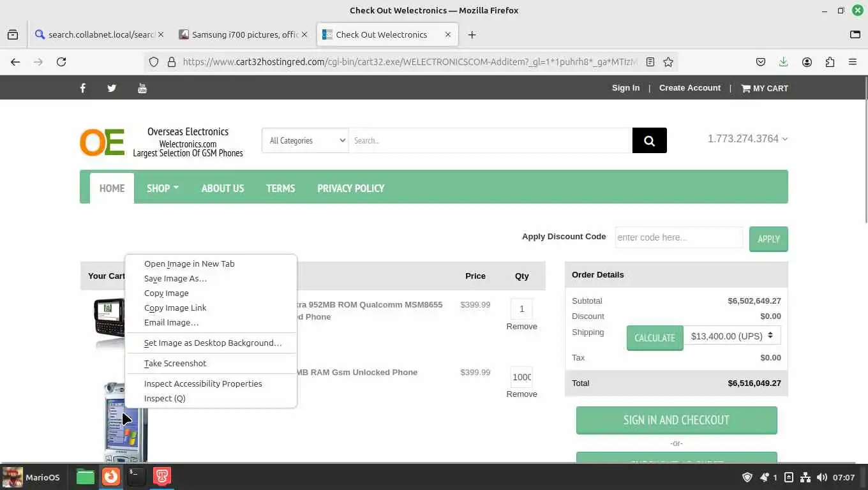Viewport: 868px width, 490px height.
Task: Open the Facebook social icon
Action: (82, 88)
